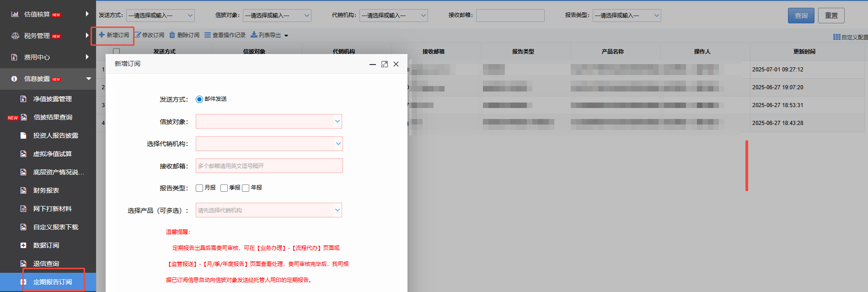Click the trash icon of 删除订阅
This screenshot has height=292, width=868.
tap(172, 35)
